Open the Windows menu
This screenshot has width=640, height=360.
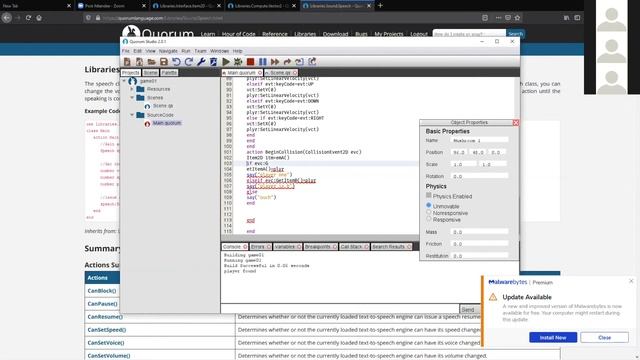219,51
